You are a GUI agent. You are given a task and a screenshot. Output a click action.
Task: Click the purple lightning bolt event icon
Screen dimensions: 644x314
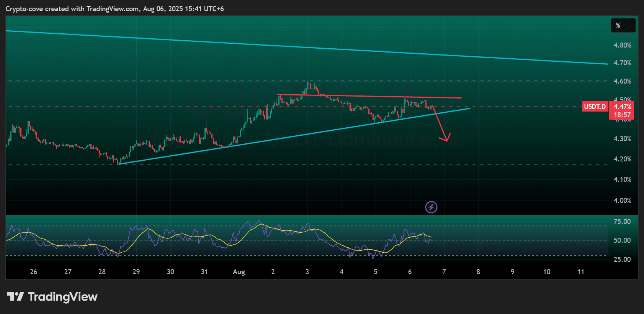point(432,207)
